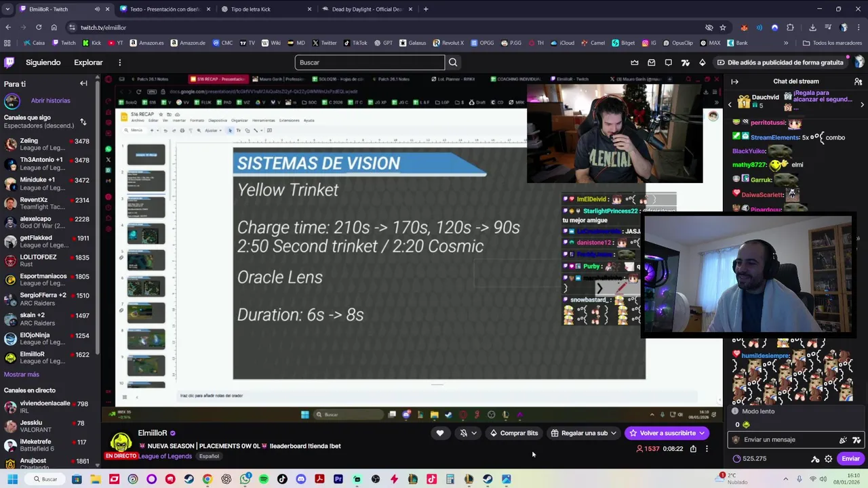Switch to Tipo de letra Kick tab

pos(266,9)
